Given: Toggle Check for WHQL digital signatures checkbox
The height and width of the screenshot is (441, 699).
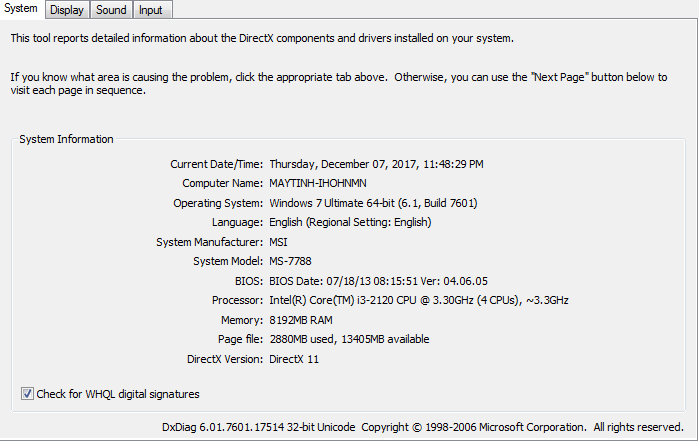Looking at the screenshot, I should (27, 394).
